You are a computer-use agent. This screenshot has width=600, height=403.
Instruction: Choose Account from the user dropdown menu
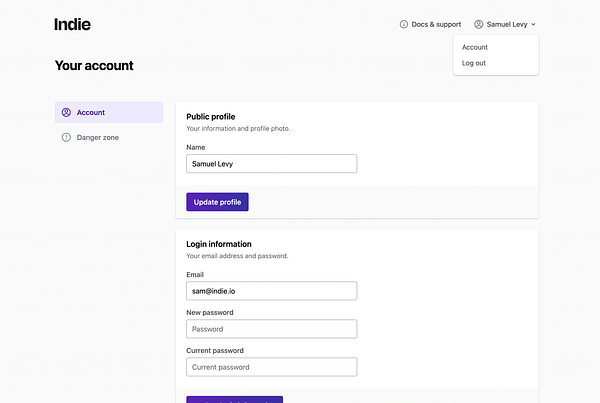(x=474, y=47)
